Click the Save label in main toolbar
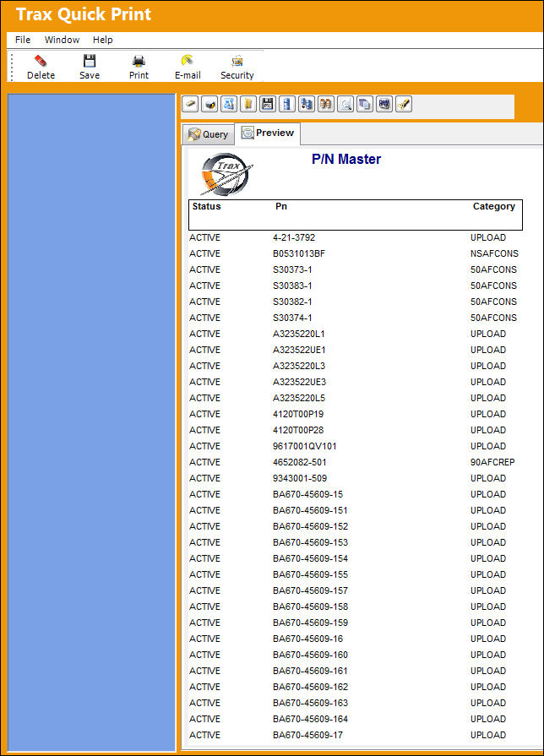This screenshot has height=756, width=544. coord(90,75)
